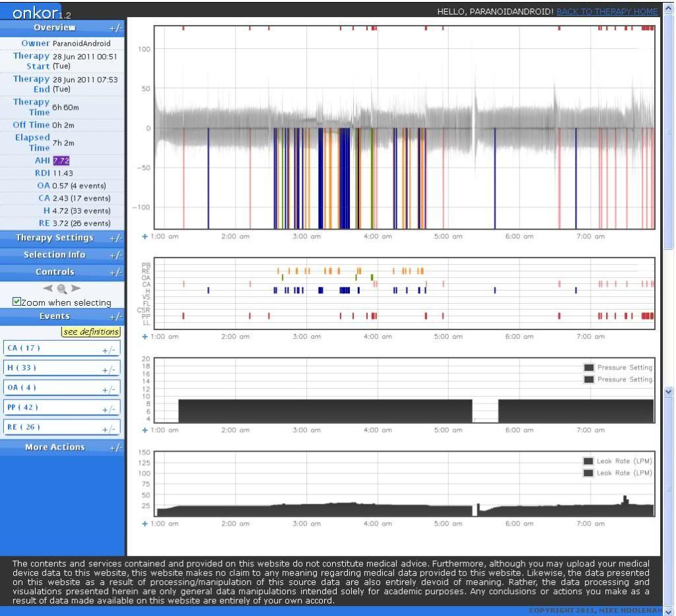Click the see definitions button
676x616 pixels.
(x=91, y=331)
